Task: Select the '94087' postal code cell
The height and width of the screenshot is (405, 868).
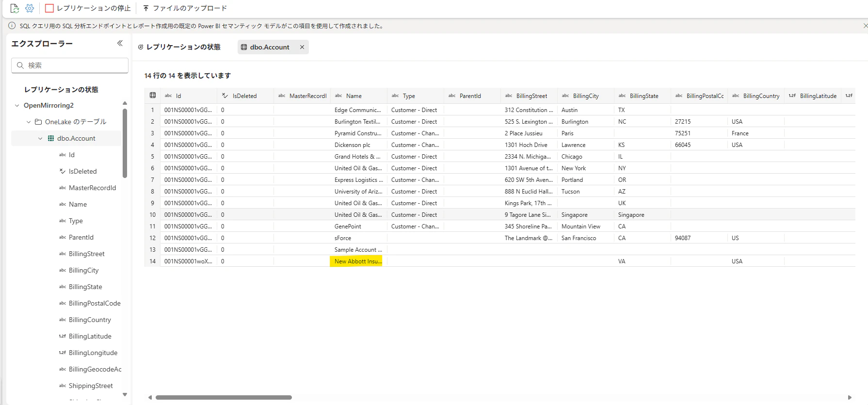Action: click(x=699, y=238)
